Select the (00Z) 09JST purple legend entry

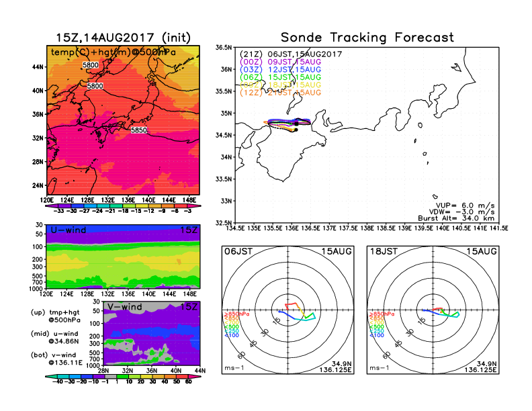[281, 62]
